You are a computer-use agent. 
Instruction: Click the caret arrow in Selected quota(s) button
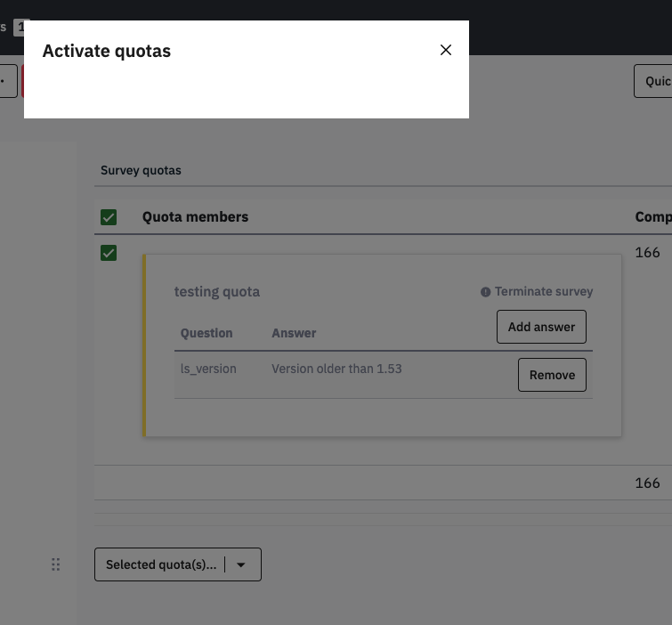(241, 564)
